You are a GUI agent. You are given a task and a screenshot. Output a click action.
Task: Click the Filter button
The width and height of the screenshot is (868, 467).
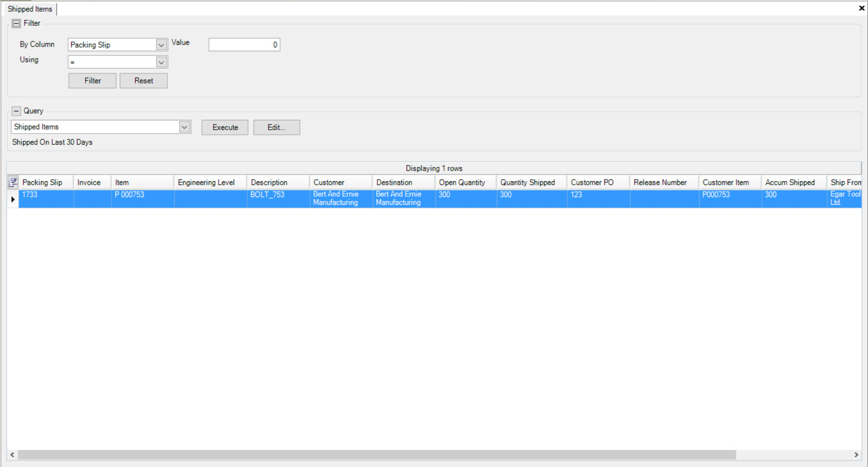(x=93, y=81)
